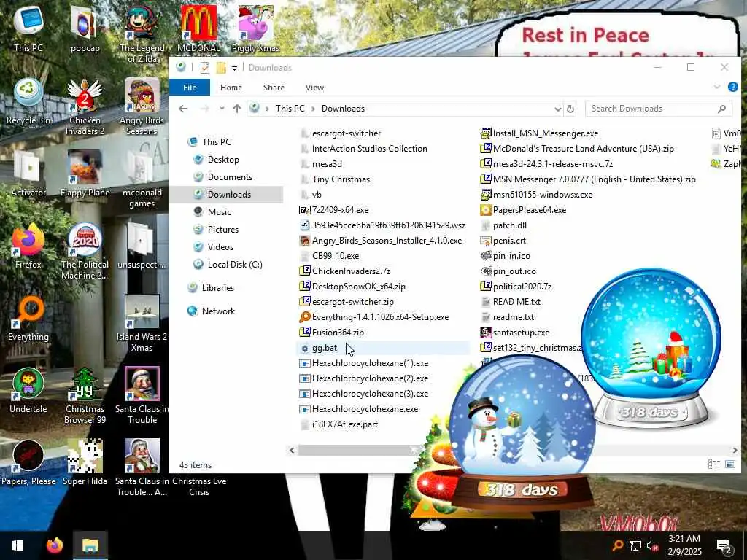This screenshot has height=560, width=747.
Task: Open the popcap desktop shortcut
Action: (85, 28)
